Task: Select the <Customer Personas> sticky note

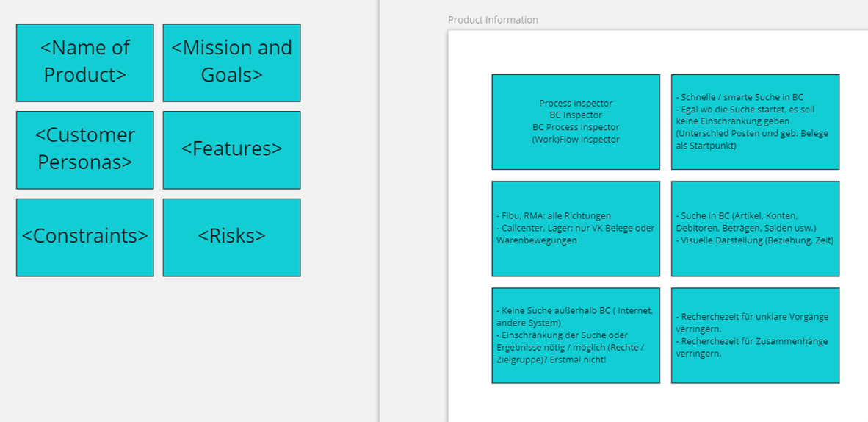Action: point(84,150)
